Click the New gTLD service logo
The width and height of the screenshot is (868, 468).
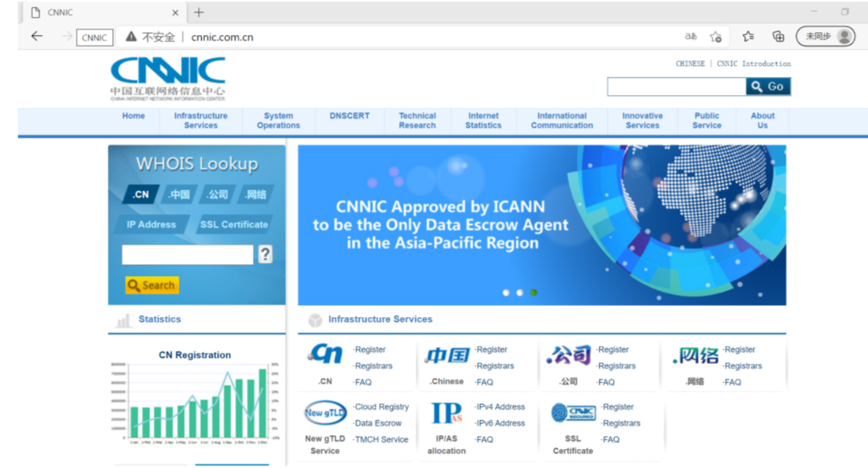click(325, 412)
